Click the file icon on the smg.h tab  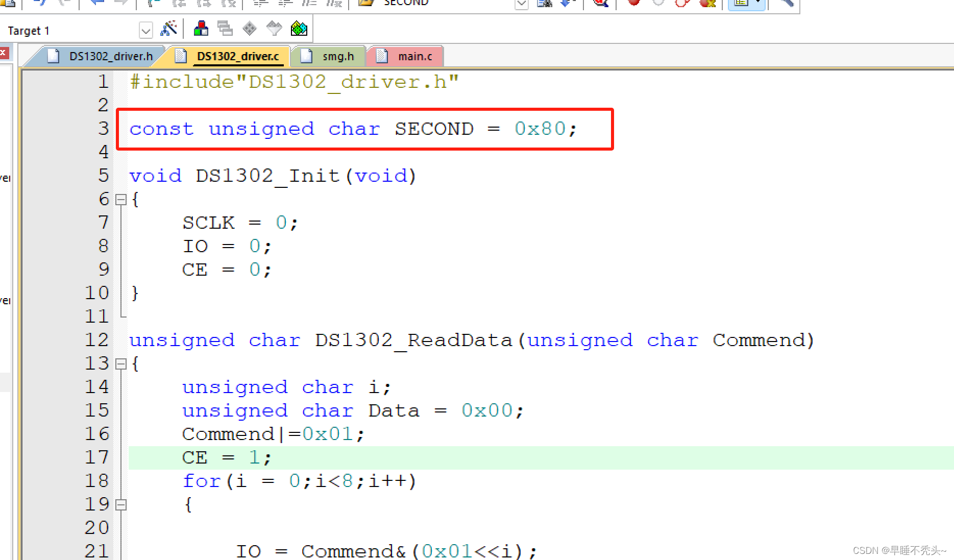tap(306, 56)
